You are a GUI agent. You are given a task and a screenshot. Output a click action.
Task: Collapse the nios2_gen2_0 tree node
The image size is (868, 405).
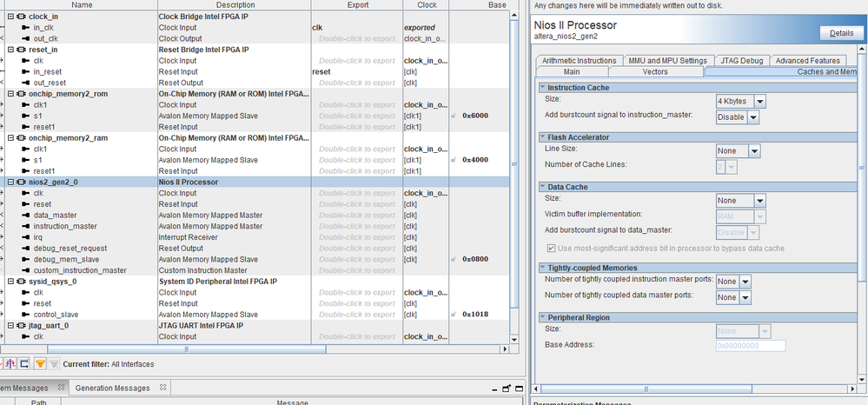coord(10,182)
